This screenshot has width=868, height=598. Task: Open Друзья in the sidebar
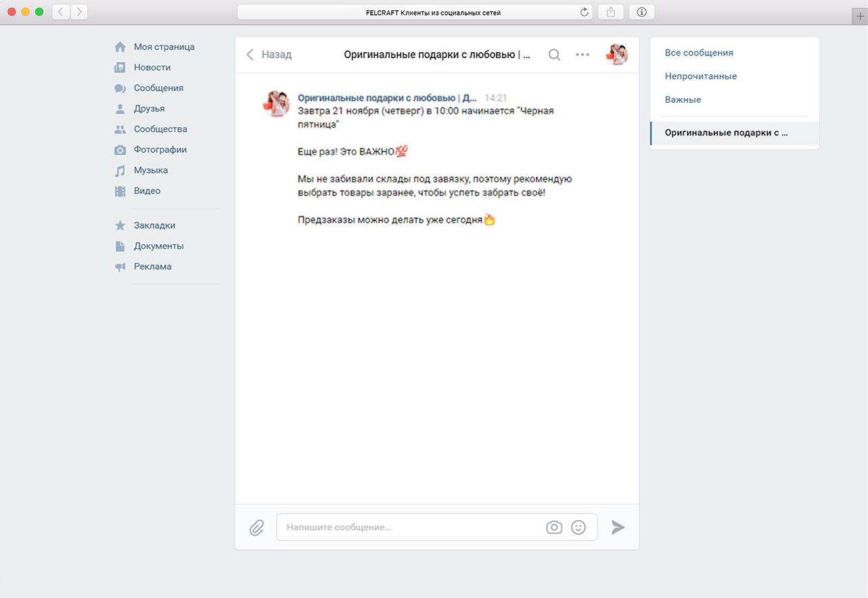(150, 109)
